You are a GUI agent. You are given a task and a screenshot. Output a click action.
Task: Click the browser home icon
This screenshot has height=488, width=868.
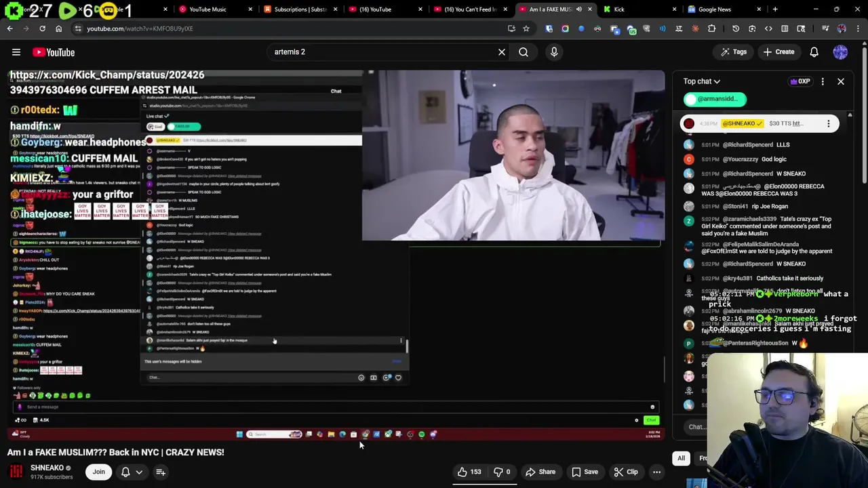click(x=58, y=28)
